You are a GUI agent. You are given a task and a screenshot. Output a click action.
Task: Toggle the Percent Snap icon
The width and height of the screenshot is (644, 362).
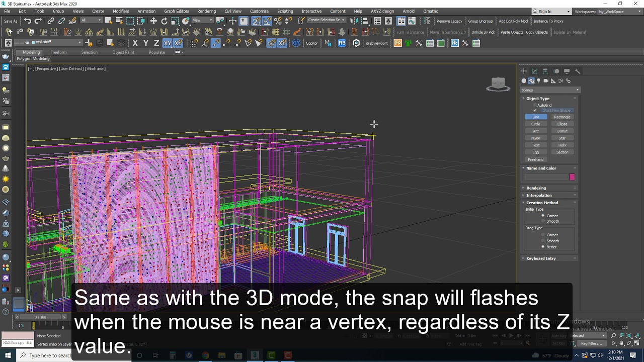pyautogui.click(x=278, y=21)
